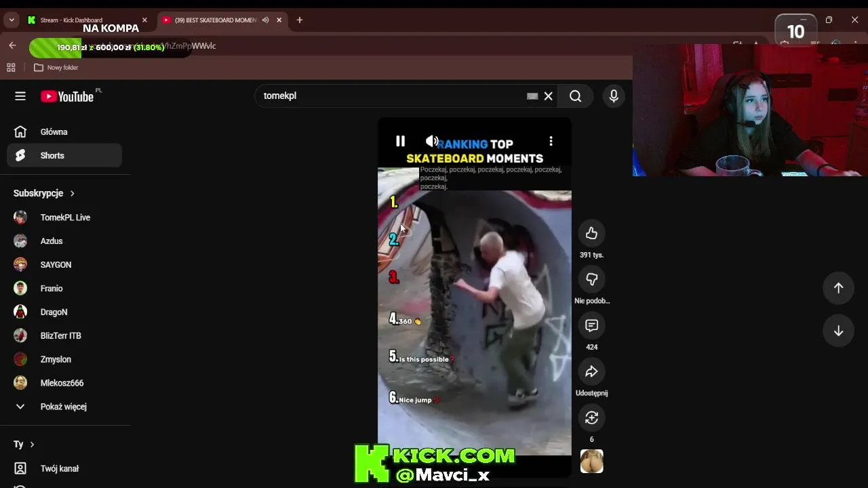
Task: Expand the Subskrypcje section
Action: [44, 193]
